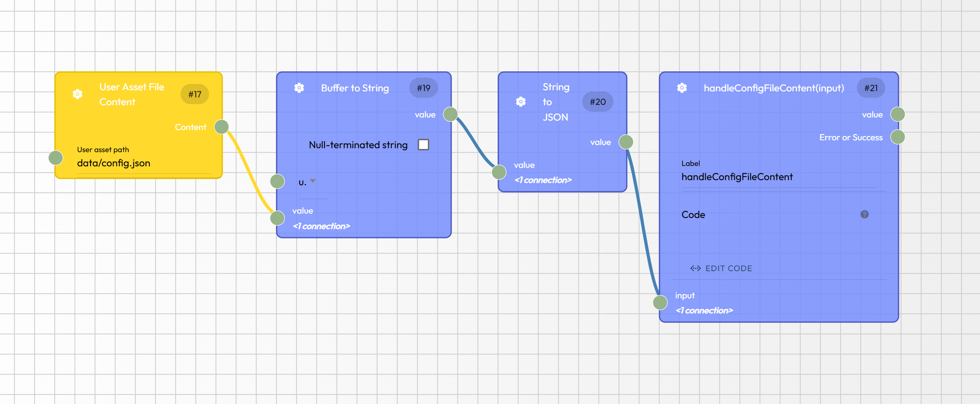
Task: Click the Content output port on node #17
Action: pyautogui.click(x=221, y=127)
